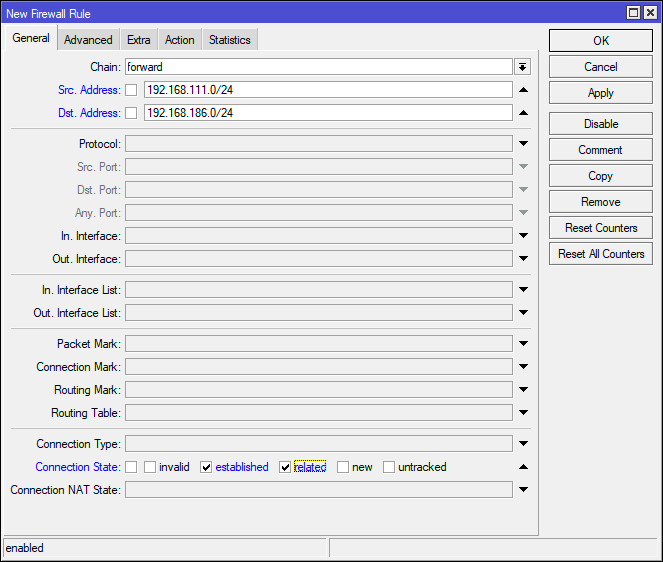This screenshot has height=562, width=663.
Task: Open the Chain dropdown list
Action: pos(523,67)
